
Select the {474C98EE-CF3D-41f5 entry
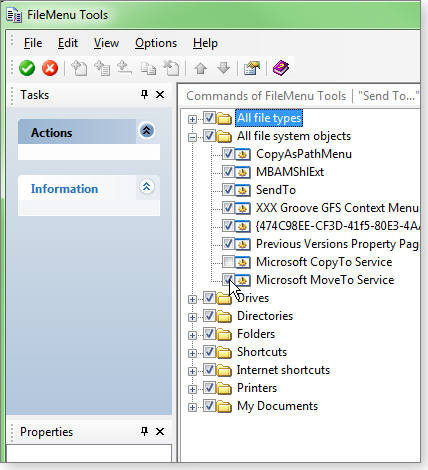(338, 226)
